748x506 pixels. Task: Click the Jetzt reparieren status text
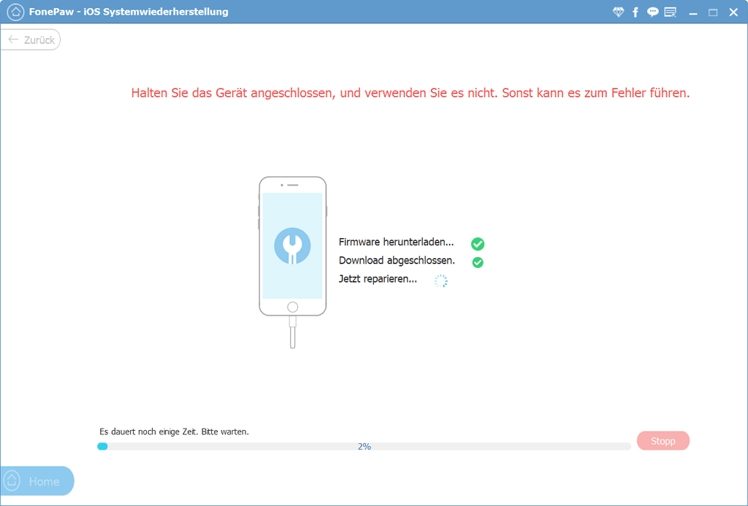pyautogui.click(x=378, y=279)
